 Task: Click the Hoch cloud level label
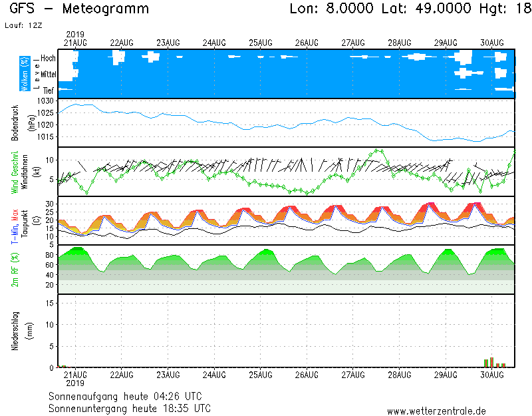pos(48,59)
